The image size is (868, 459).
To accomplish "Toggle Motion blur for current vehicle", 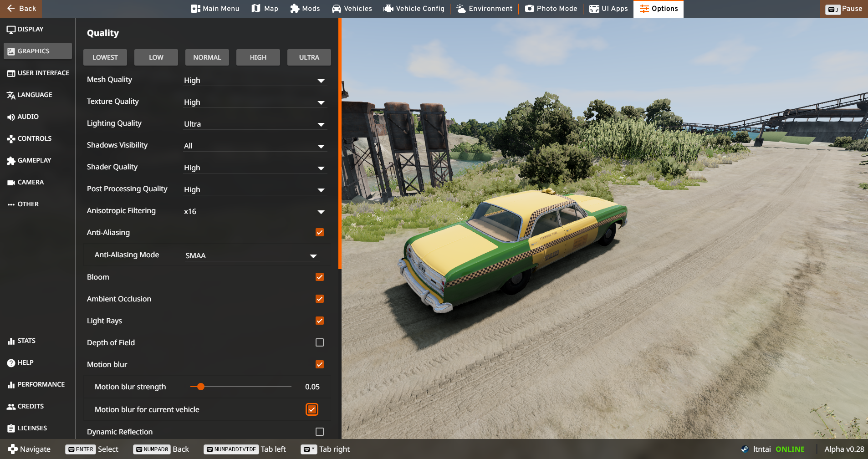I will coord(312,409).
